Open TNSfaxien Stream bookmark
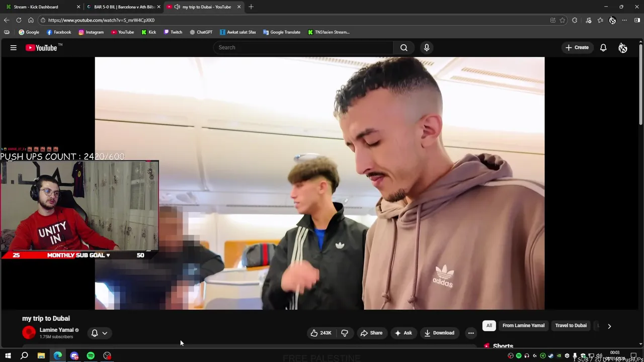Image resolution: width=644 pixels, height=362 pixels. tap(328, 32)
